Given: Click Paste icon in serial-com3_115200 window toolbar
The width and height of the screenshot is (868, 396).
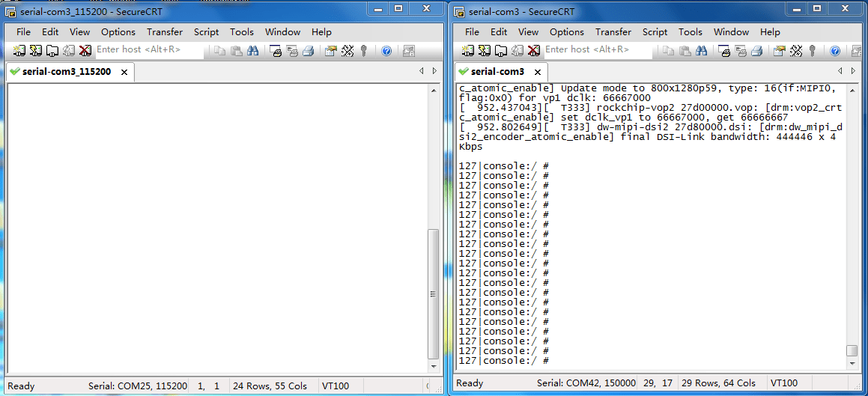Looking at the screenshot, I should 237,51.
